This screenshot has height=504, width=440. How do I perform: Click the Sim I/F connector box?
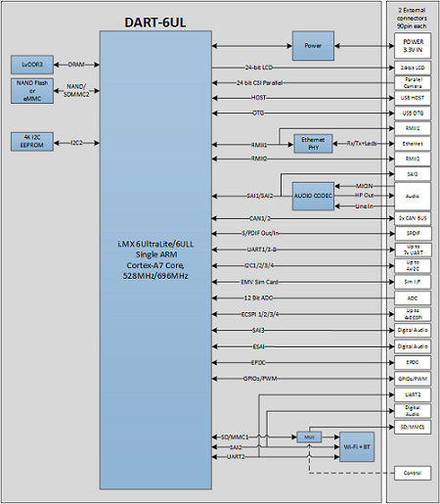coord(413,282)
